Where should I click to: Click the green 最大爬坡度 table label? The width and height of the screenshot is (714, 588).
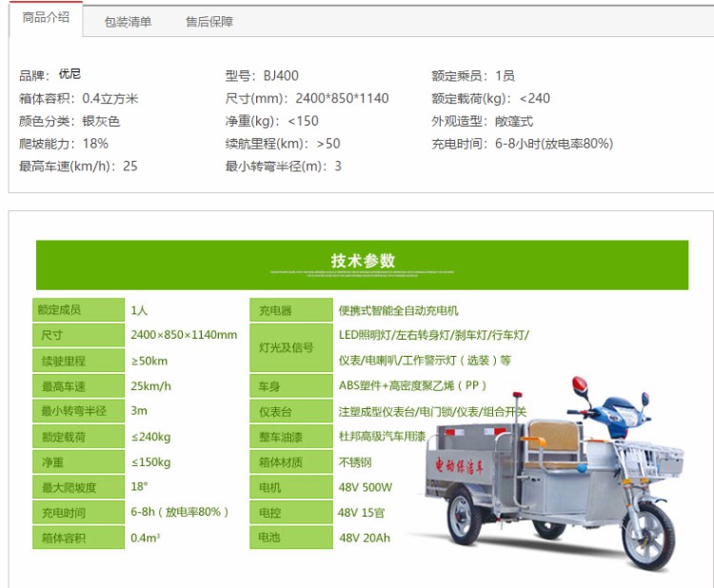[x=78, y=487]
